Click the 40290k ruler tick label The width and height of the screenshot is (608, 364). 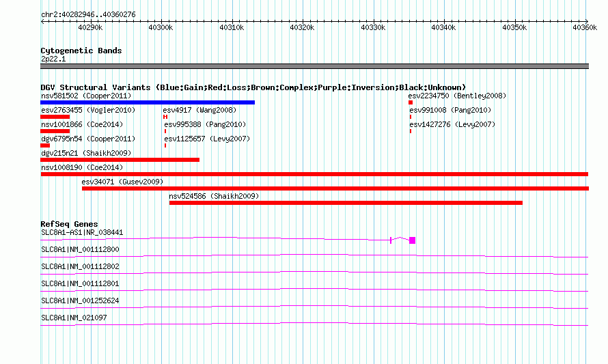coord(90,27)
